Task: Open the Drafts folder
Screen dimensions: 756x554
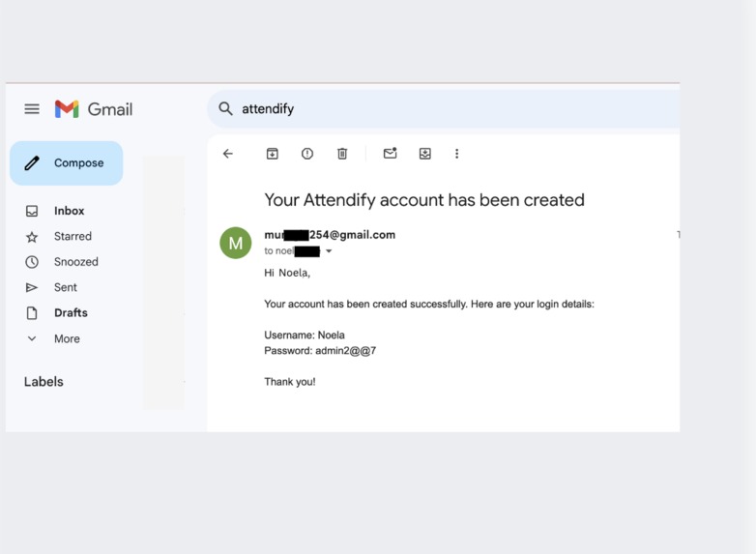Action: coord(71,313)
